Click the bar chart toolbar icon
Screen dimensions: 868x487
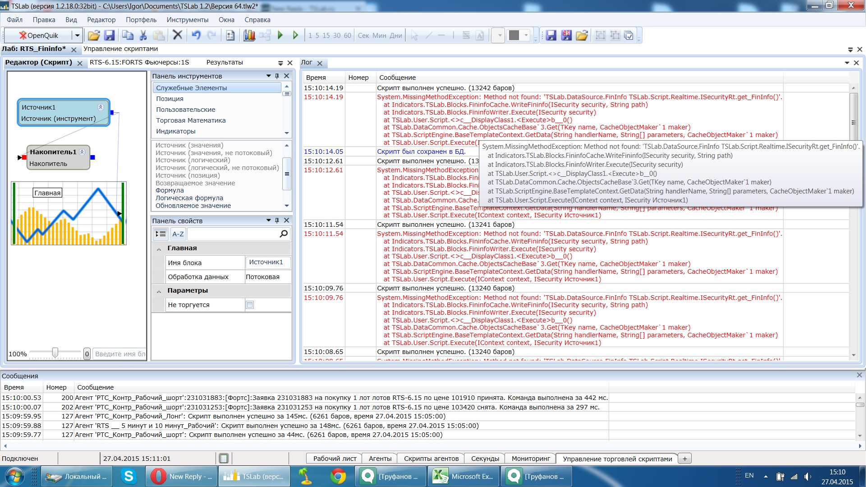(x=249, y=35)
